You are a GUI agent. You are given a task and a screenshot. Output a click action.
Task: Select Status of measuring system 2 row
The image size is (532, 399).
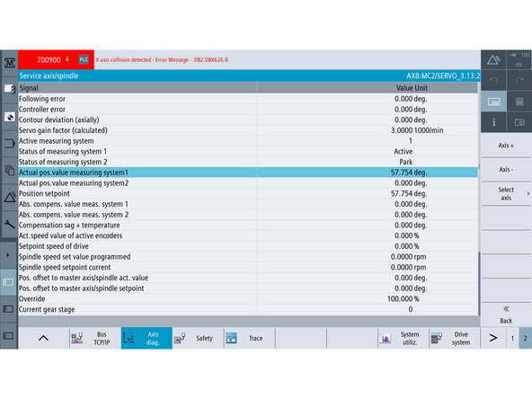(x=248, y=162)
